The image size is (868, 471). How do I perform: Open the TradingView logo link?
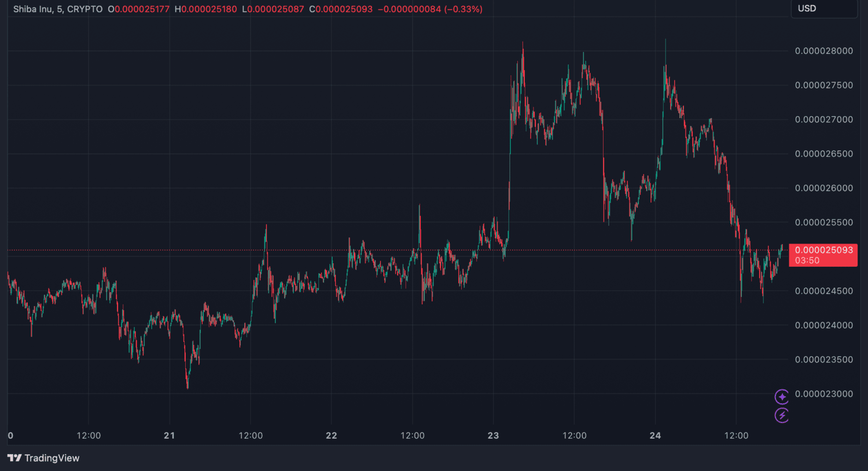(43, 458)
